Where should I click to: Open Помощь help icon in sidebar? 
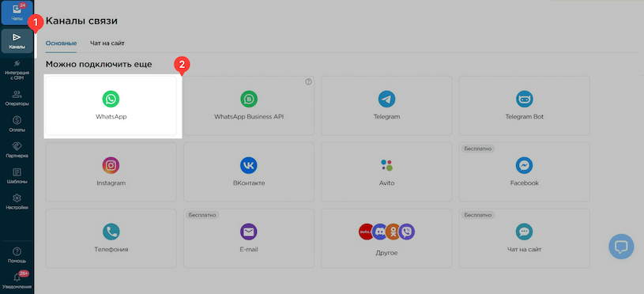point(17,255)
